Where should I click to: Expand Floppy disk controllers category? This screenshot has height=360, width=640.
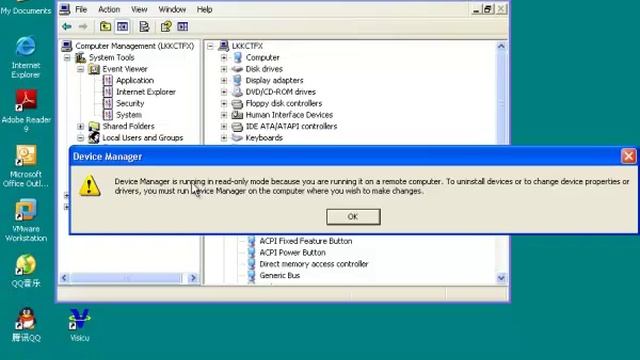coord(224,104)
